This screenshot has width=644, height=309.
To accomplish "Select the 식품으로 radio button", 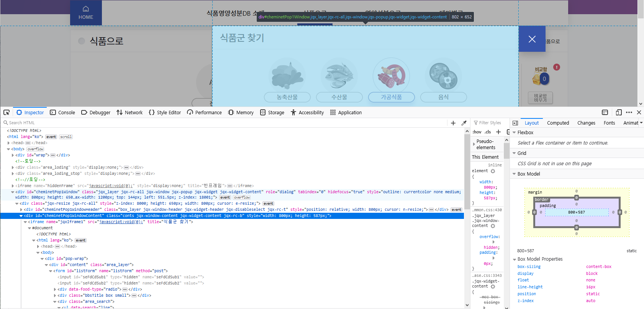I will coord(82,41).
